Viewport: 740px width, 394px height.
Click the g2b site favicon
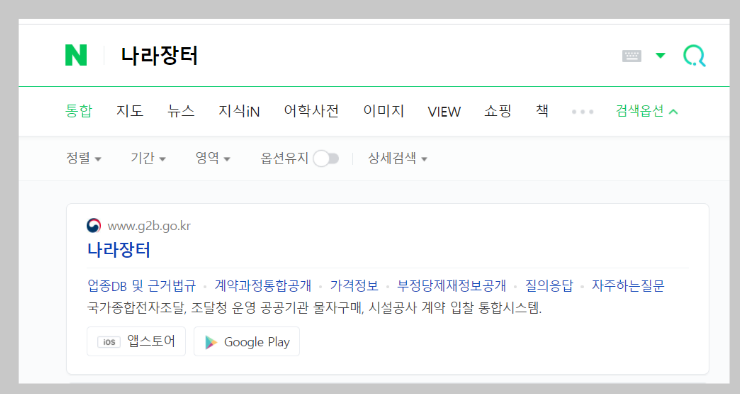coord(94,226)
